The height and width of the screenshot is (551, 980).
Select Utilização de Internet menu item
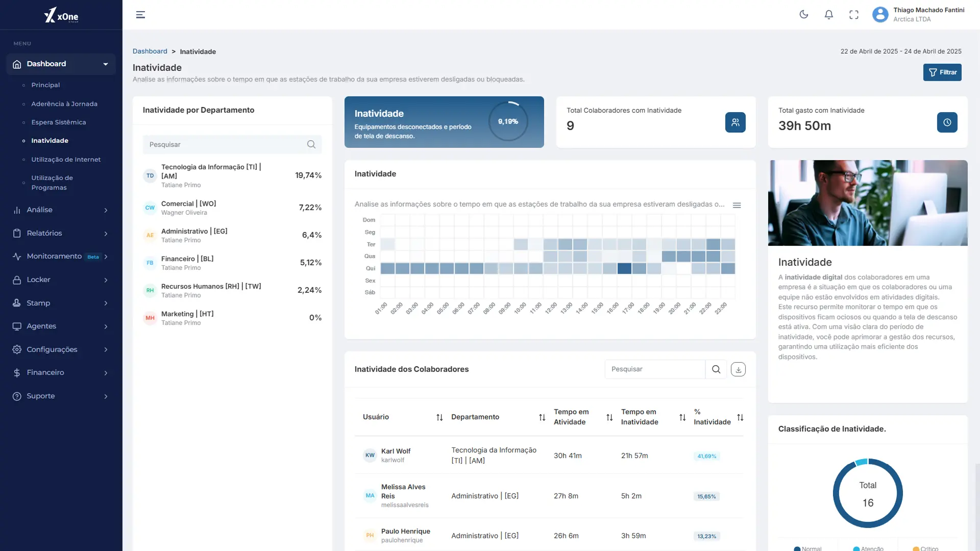[x=66, y=159]
